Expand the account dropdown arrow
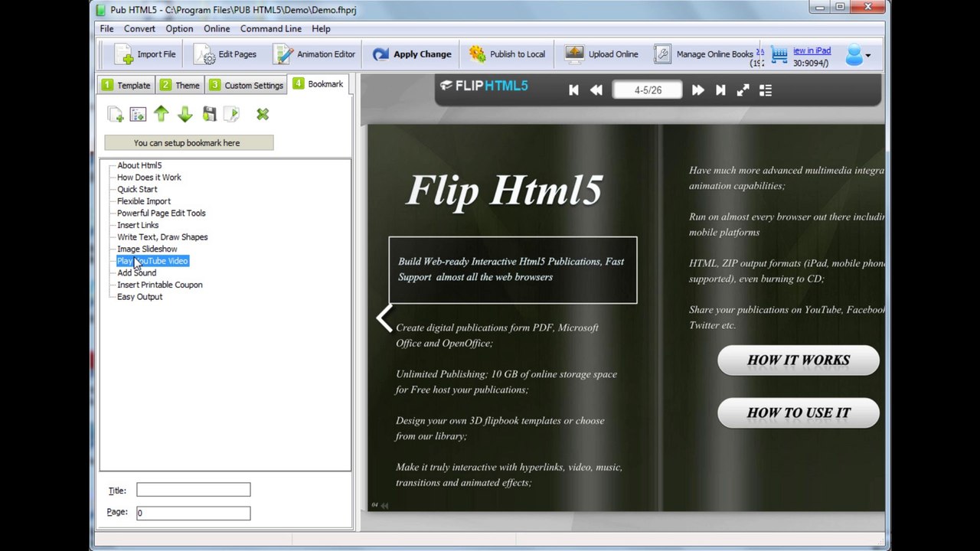980x551 pixels. [x=867, y=55]
